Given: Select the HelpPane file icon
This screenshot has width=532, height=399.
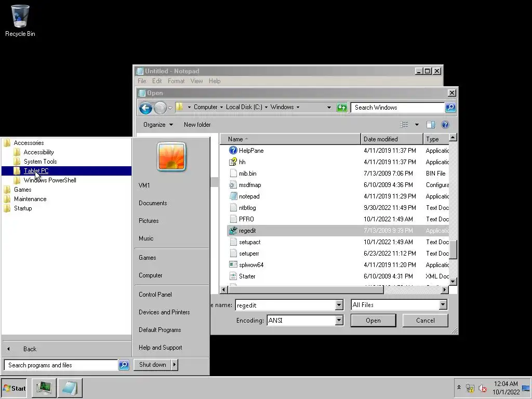Looking at the screenshot, I should 233,150.
